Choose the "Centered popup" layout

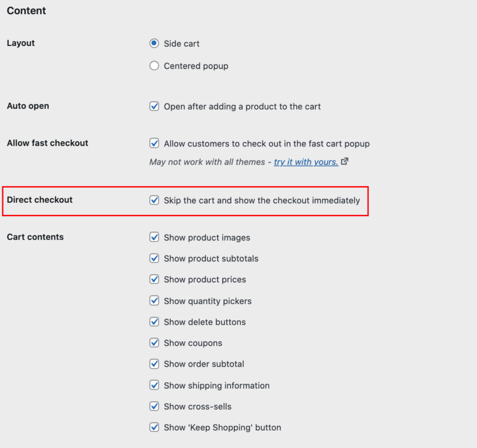[154, 66]
